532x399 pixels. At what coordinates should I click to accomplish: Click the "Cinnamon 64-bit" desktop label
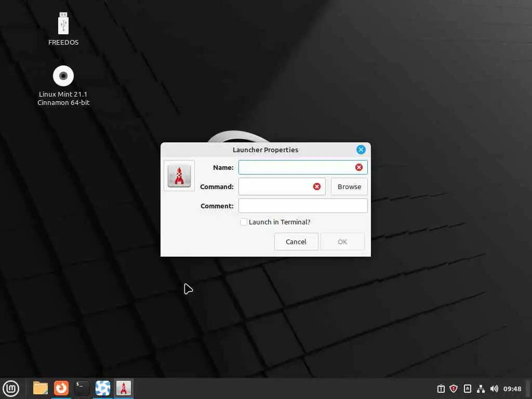coord(63,102)
